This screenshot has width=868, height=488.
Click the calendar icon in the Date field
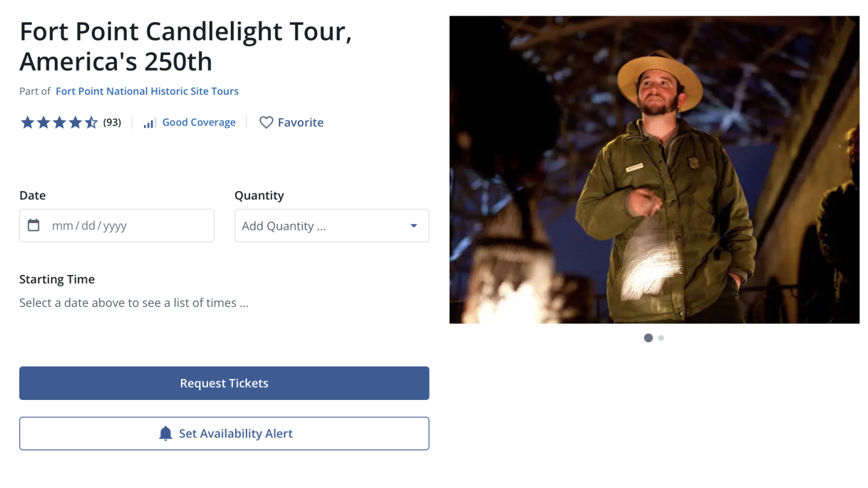point(34,225)
